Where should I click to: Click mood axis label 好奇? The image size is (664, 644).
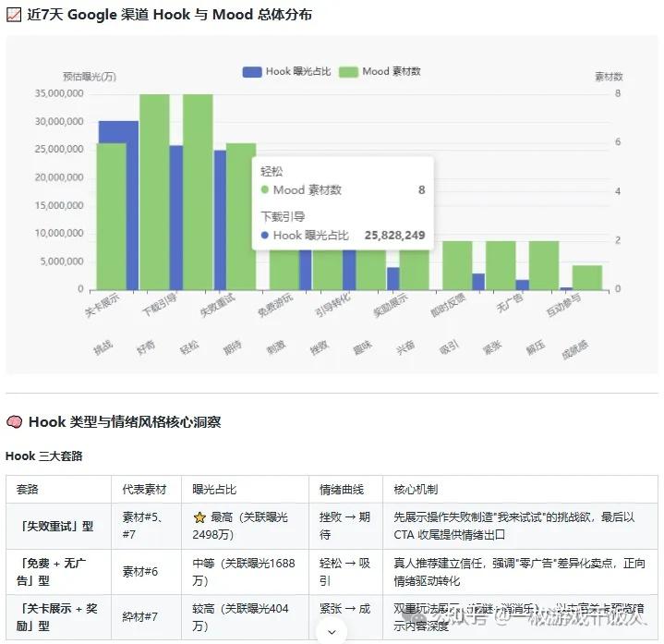coord(146,347)
